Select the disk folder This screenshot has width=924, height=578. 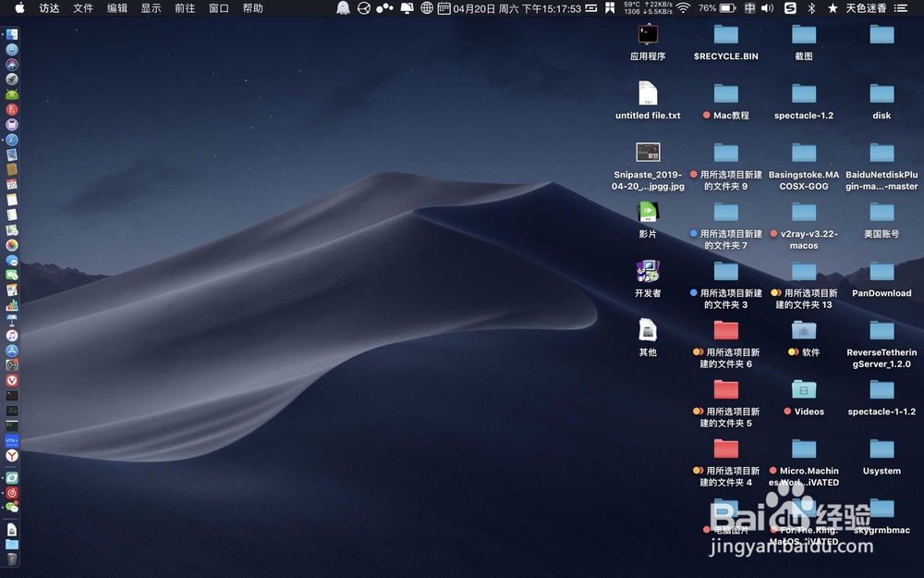tap(881, 102)
